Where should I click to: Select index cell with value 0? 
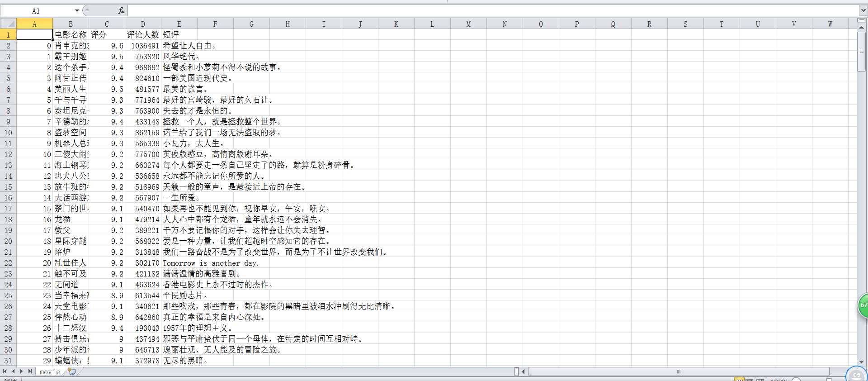tap(35, 46)
